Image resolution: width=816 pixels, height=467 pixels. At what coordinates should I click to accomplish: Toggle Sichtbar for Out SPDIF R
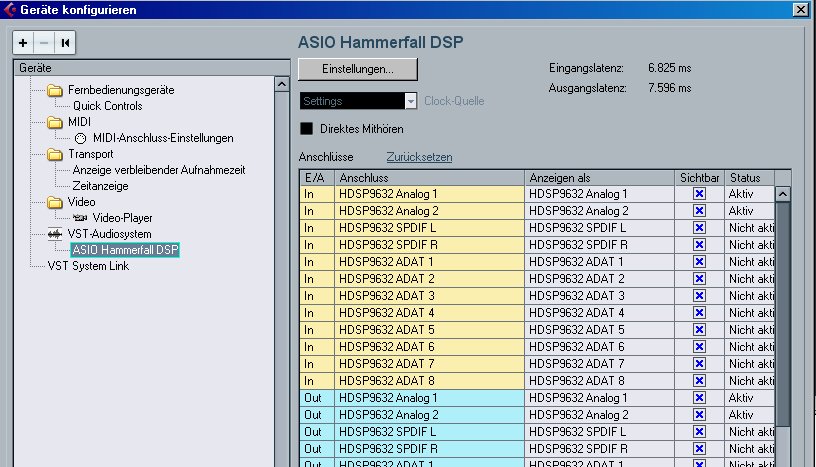[699, 449]
